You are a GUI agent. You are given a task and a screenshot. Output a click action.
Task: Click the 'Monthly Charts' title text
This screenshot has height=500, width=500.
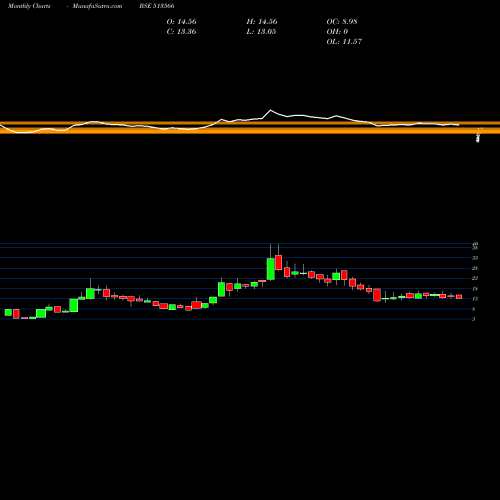29,6
